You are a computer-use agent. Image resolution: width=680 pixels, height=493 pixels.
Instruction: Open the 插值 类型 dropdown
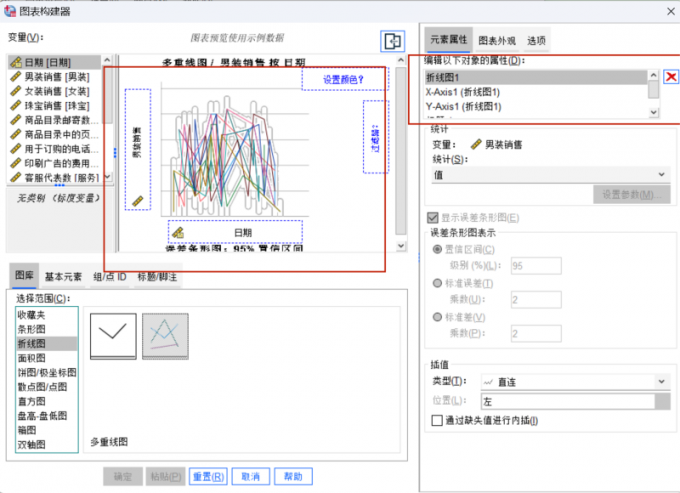coord(575,382)
